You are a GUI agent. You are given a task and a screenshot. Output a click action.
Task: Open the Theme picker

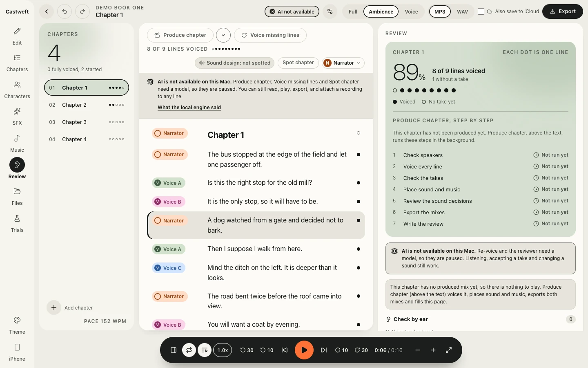(17, 325)
